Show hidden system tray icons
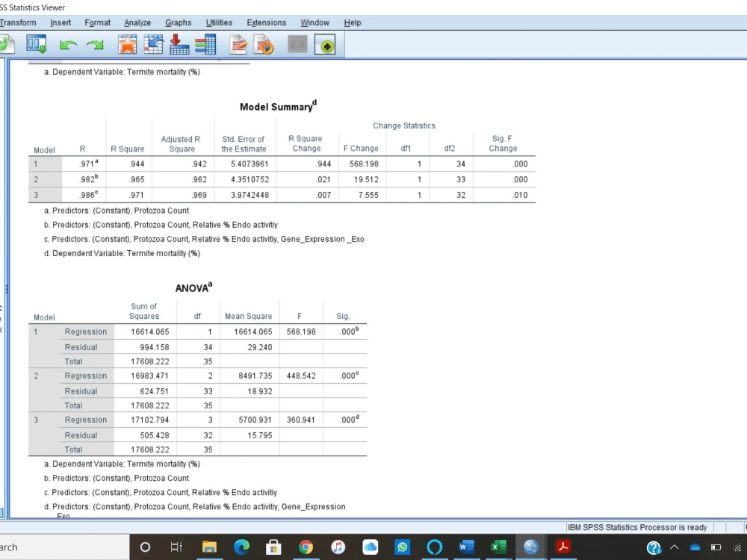The height and width of the screenshot is (560, 747). pyautogui.click(x=675, y=547)
